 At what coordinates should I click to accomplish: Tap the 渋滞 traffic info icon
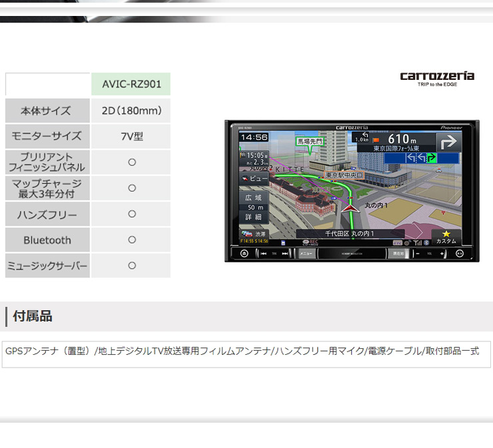coord(254,235)
